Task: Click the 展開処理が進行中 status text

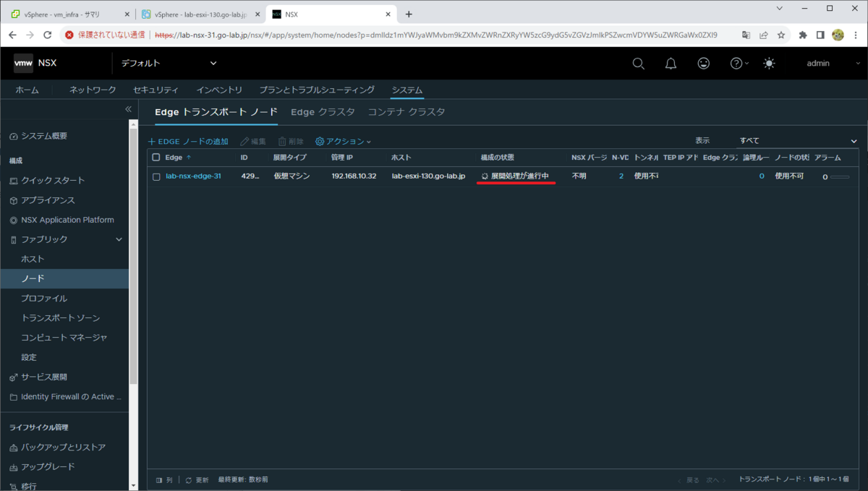Action: click(x=520, y=176)
